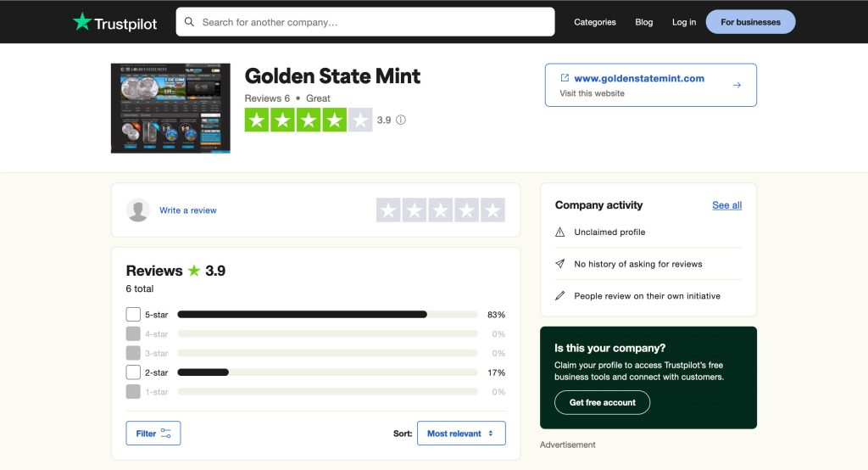Viewport: 868px width, 470px height.
Task: Open the Filter options panel
Action: [x=153, y=434]
